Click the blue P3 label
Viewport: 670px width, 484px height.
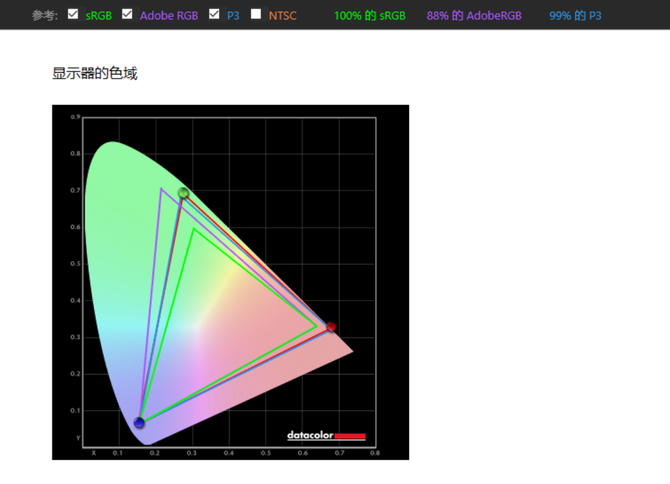pos(233,16)
